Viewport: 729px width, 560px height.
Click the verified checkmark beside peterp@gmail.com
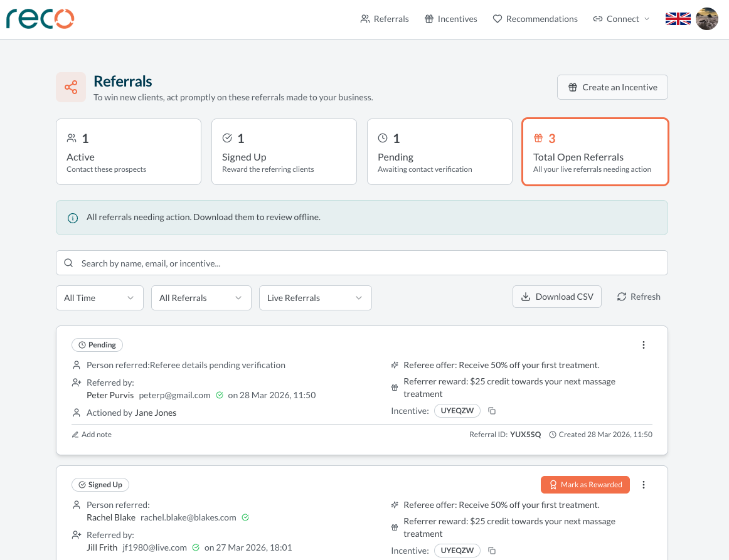pyautogui.click(x=219, y=396)
